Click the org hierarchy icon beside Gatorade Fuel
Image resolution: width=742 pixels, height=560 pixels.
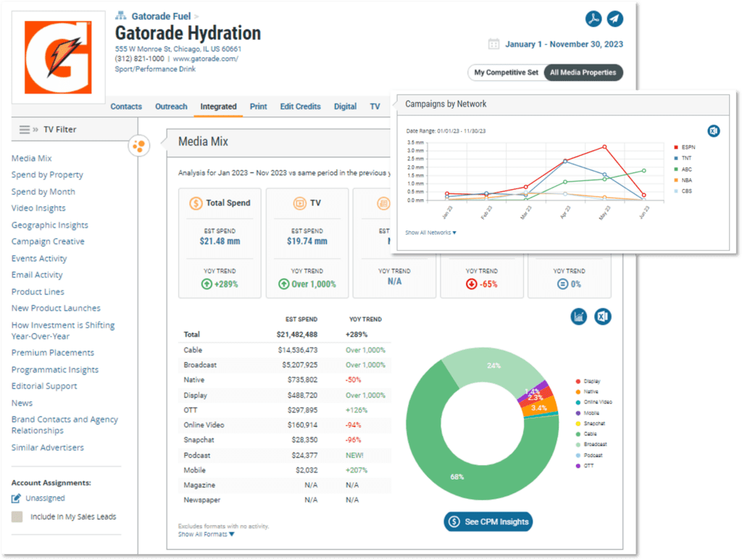(121, 16)
